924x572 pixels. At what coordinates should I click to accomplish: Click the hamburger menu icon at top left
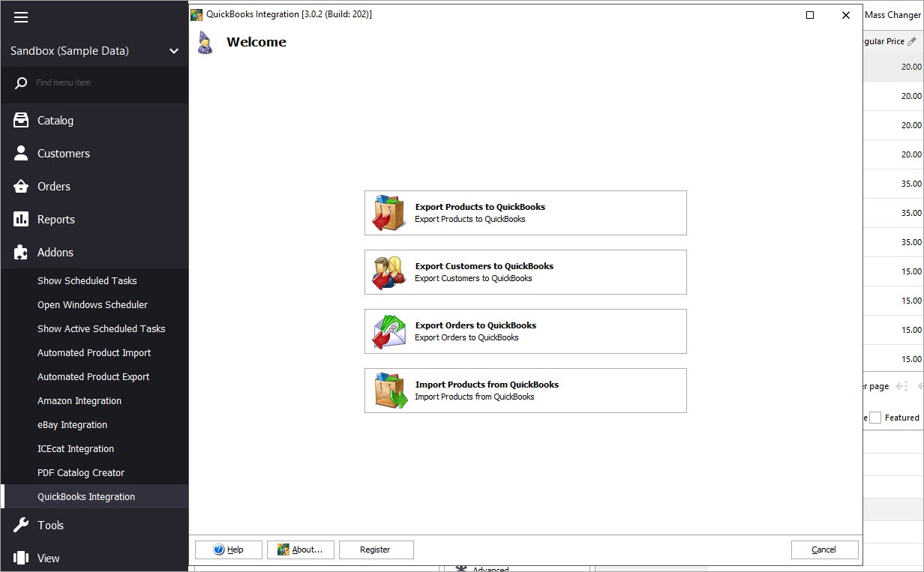click(20, 18)
